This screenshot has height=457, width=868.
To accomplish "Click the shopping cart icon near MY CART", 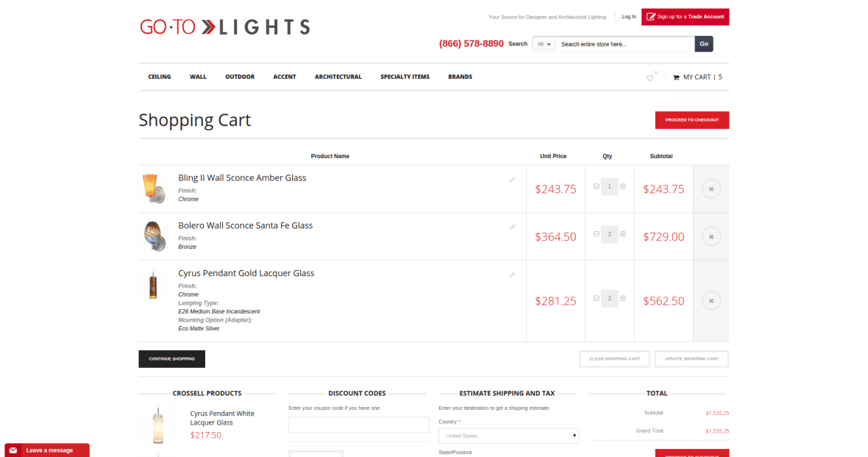I will point(677,77).
